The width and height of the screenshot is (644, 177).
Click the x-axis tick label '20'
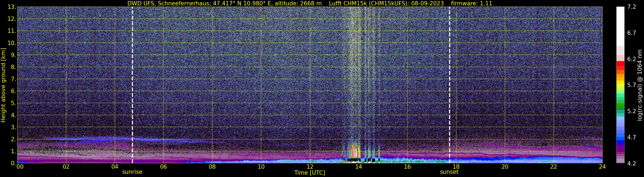(x=505, y=167)
